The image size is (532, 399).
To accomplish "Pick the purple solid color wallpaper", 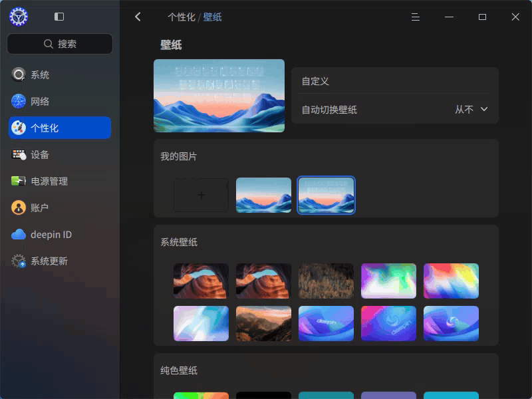I will click(x=388, y=395).
